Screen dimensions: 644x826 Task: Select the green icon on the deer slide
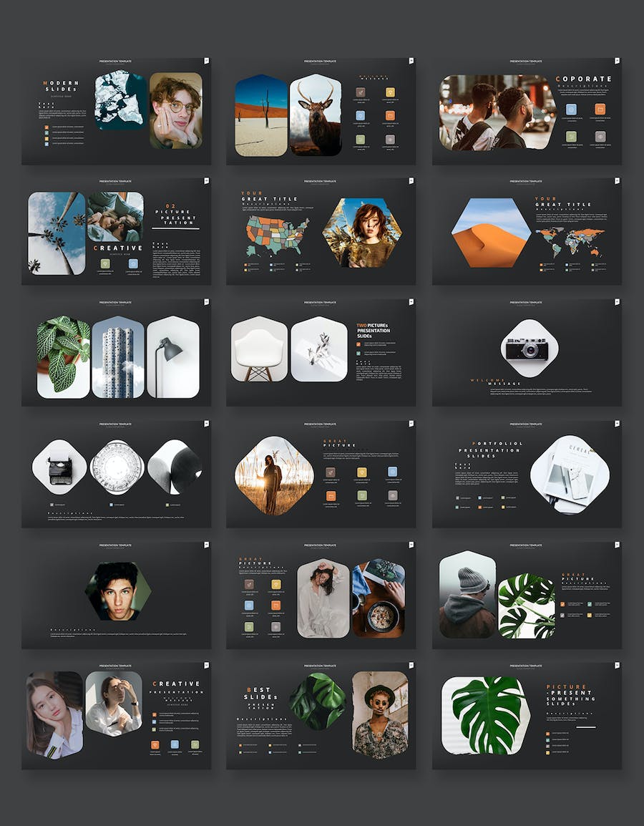click(360, 140)
